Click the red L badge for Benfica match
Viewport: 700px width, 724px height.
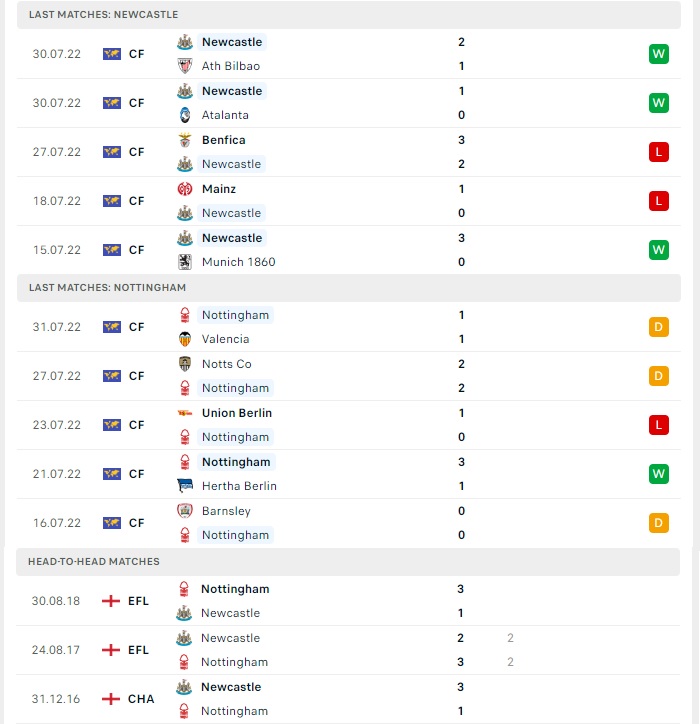pyautogui.click(x=658, y=152)
